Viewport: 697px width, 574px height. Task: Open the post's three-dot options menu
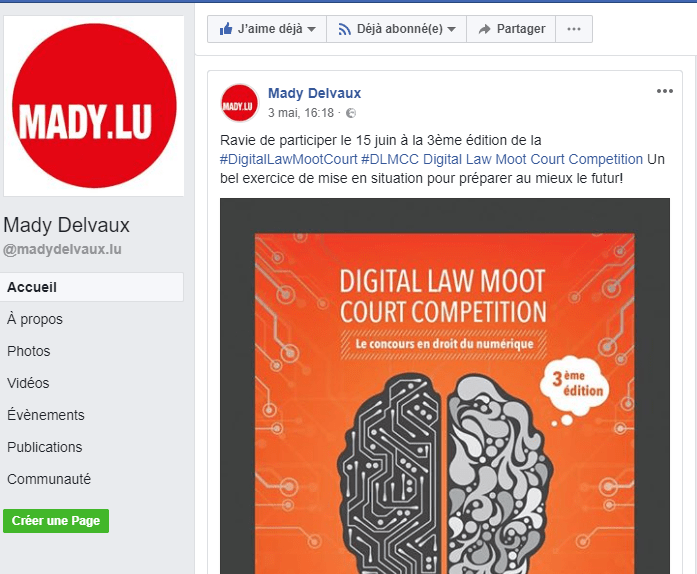(x=665, y=91)
